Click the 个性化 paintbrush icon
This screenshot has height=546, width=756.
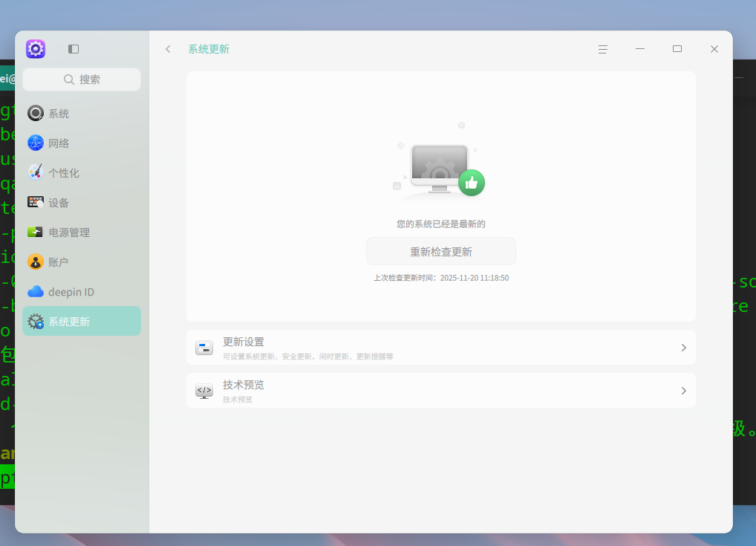tap(35, 172)
